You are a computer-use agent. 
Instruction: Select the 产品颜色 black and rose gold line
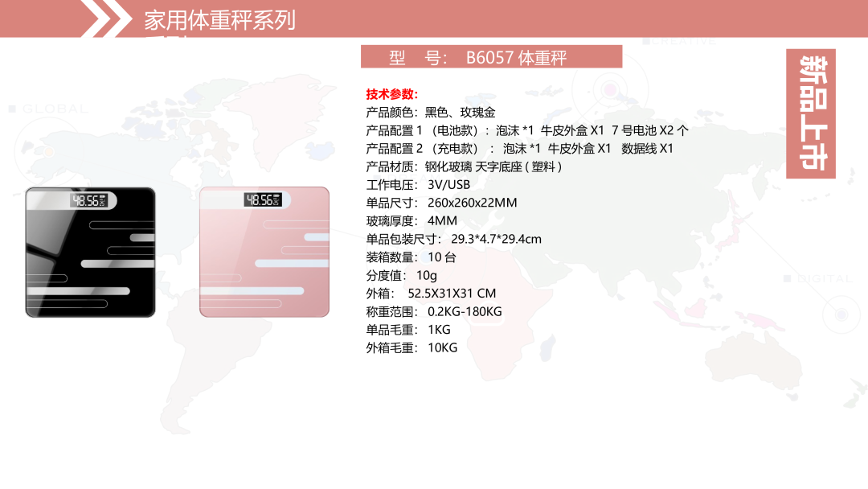431,113
